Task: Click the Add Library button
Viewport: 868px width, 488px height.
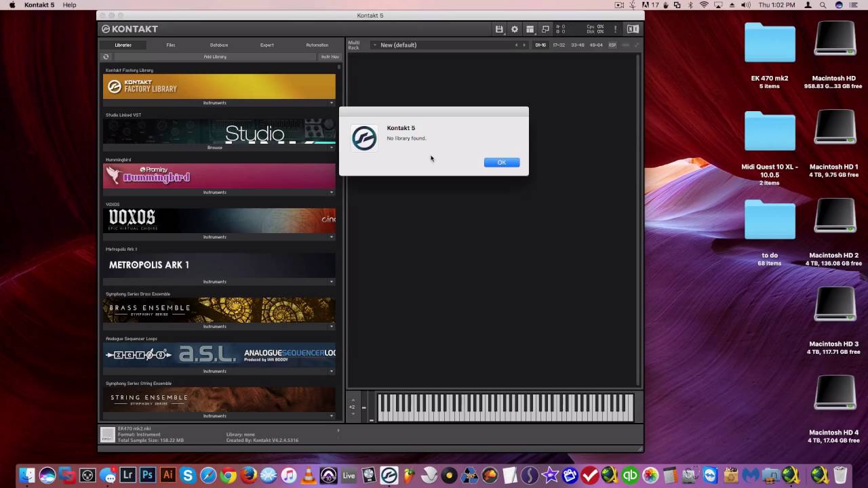Action: (x=215, y=57)
